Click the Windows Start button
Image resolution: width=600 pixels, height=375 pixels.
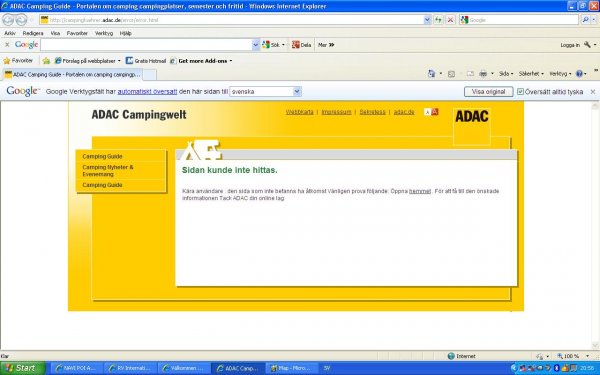point(22,368)
